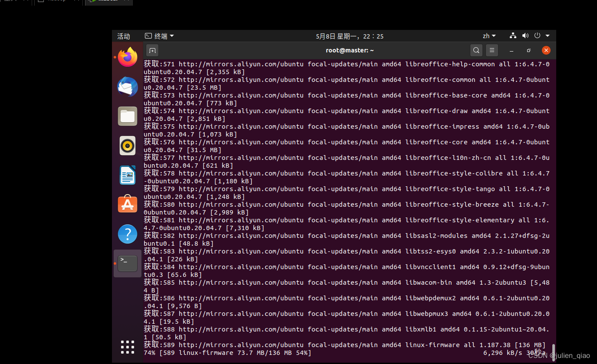Click the network status icon
The image size is (597, 364).
513,36
